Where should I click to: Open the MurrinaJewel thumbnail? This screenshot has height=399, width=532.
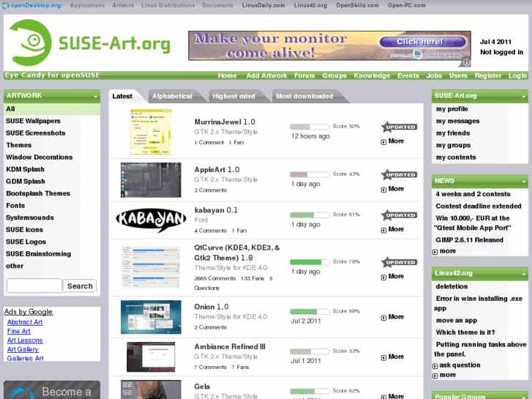(151, 132)
